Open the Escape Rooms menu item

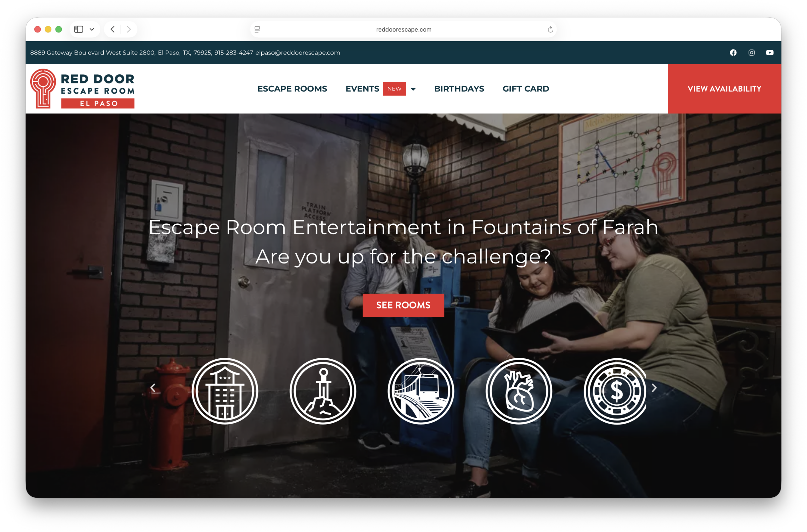point(292,89)
